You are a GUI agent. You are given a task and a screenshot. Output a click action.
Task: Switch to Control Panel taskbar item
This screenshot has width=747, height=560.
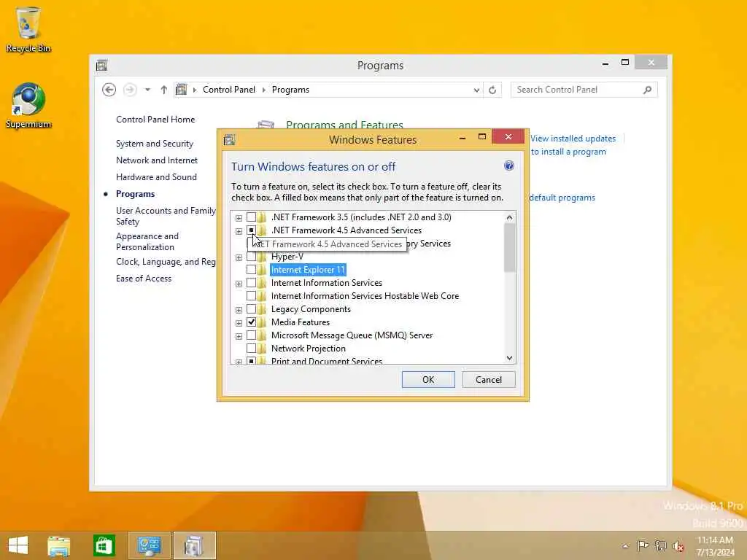click(149, 545)
